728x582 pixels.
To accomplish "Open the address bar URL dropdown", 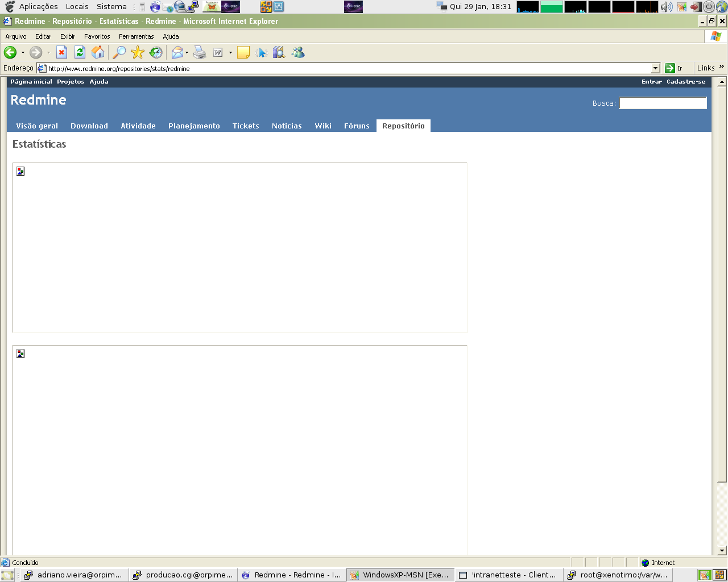I will click(655, 68).
